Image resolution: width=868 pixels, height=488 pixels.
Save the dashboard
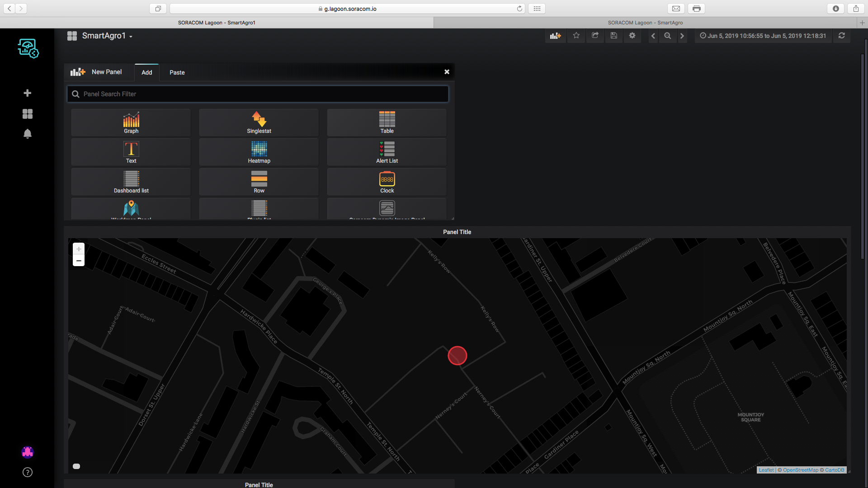point(613,36)
